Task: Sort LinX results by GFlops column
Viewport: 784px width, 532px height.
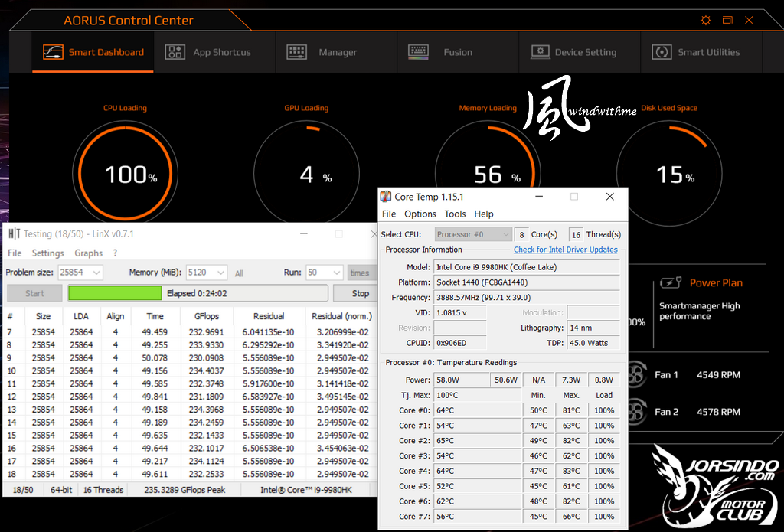Action: click(x=207, y=316)
